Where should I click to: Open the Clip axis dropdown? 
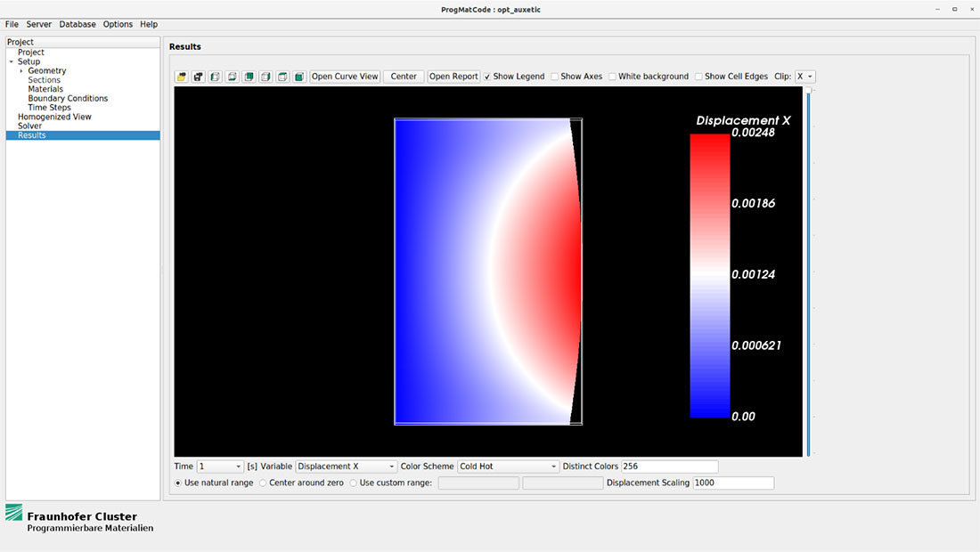tap(804, 77)
